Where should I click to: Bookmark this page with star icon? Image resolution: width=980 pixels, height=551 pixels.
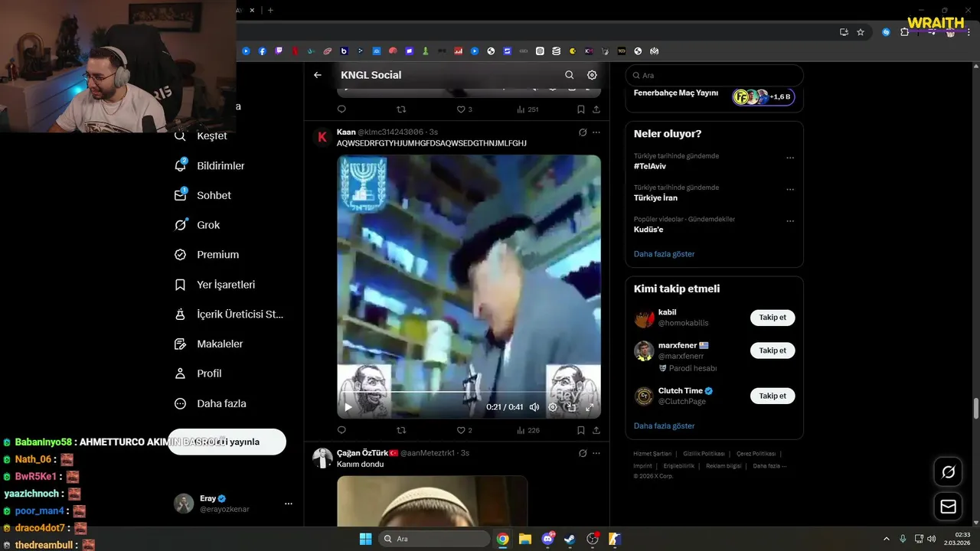coord(861,32)
